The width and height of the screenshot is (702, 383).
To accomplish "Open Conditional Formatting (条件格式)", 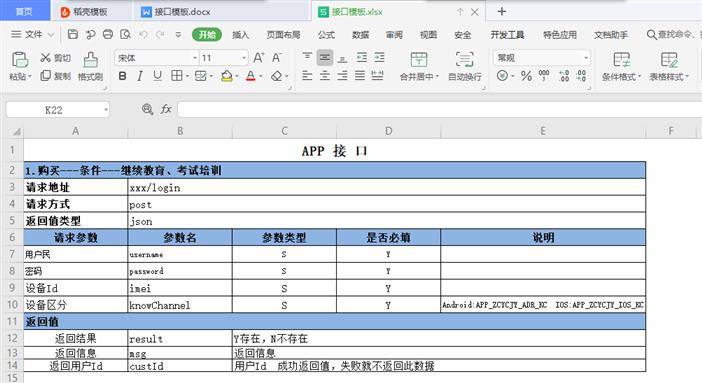I will point(621,60).
